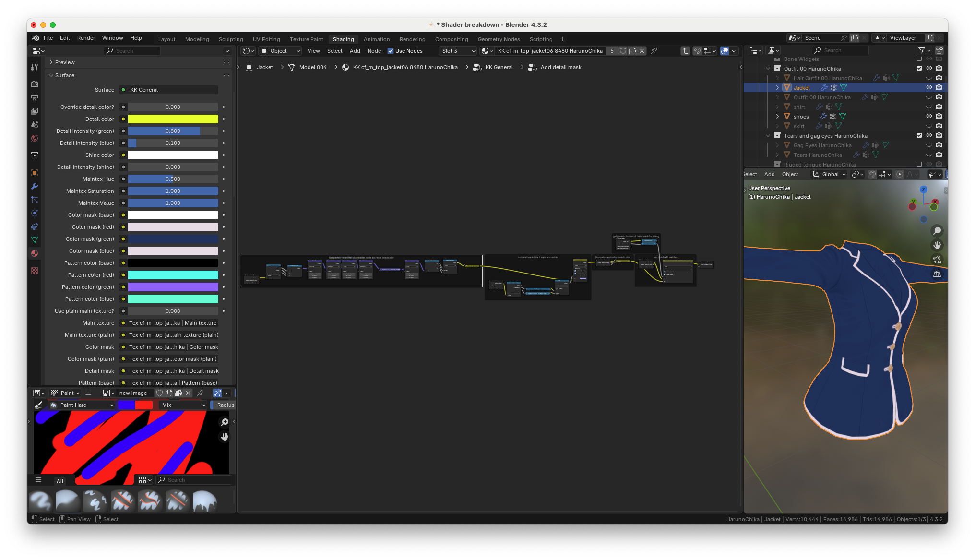This screenshot has width=975, height=560.
Task: Open the Render properties tab icon
Action: 35,84
